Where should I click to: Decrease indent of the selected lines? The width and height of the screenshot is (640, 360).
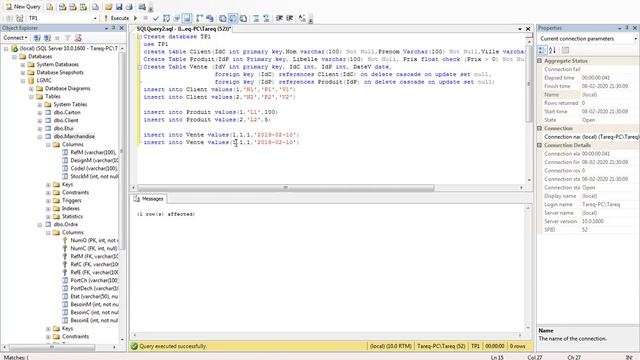pyautogui.click(x=279, y=18)
